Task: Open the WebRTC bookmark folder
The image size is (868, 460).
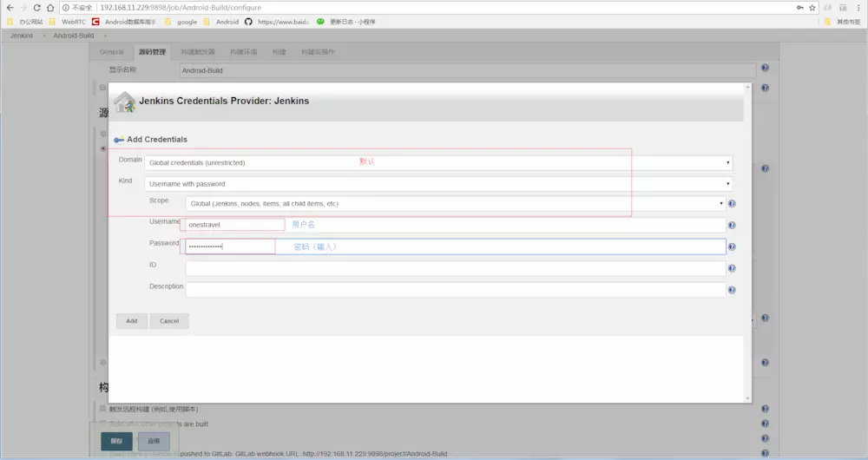Action: click(x=67, y=22)
